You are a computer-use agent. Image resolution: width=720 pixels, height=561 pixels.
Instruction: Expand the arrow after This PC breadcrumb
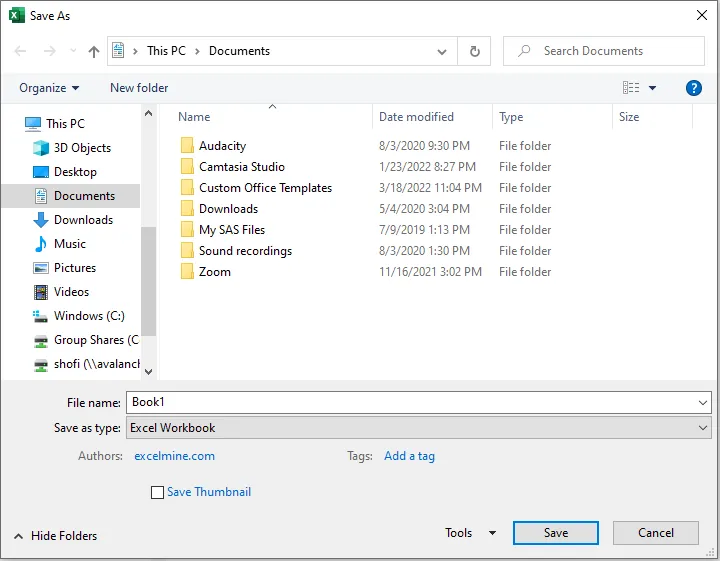coord(197,51)
